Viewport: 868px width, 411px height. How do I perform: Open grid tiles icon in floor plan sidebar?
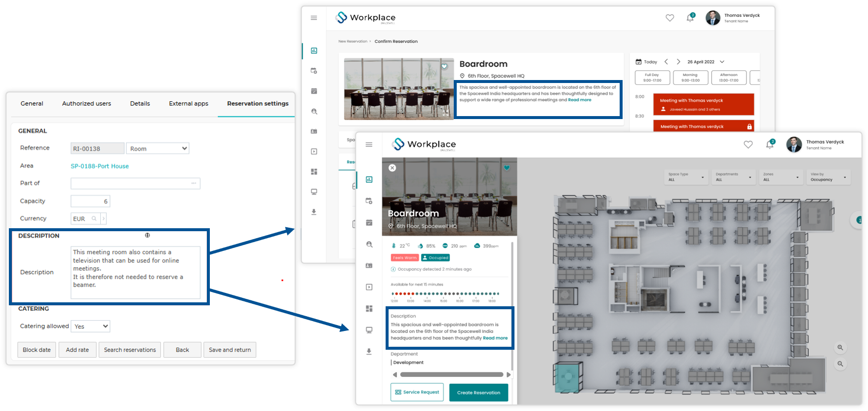pyautogui.click(x=369, y=308)
